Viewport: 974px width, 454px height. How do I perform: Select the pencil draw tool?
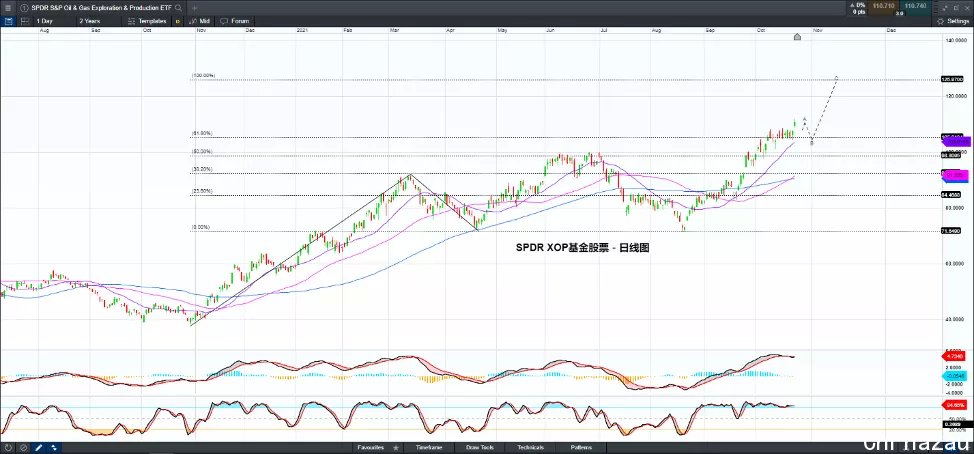click(39, 447)
